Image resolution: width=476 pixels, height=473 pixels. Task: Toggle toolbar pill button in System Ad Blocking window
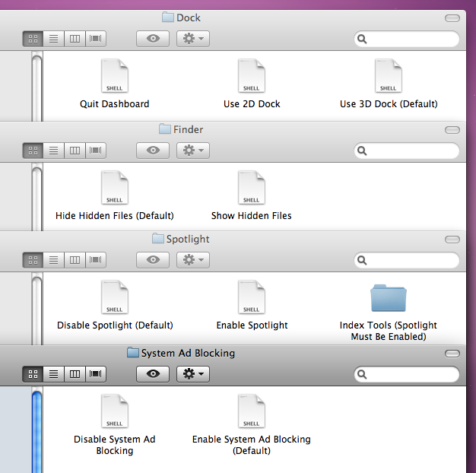[452, 354]
